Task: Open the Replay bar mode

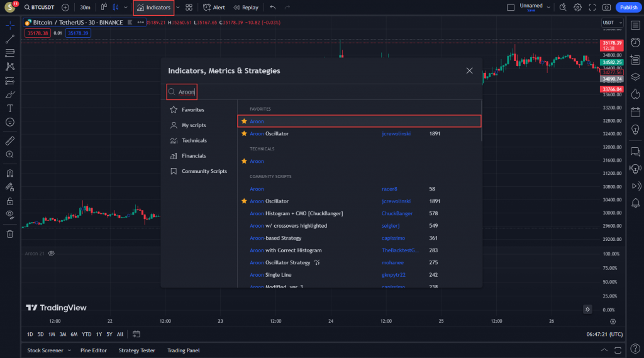Action: pyautogui.click(x=245, y=8)
